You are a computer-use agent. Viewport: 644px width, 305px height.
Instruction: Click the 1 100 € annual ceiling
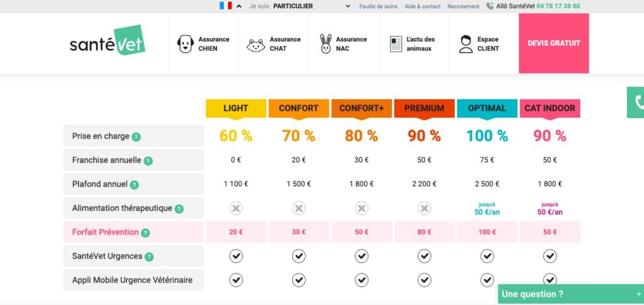[x=236, y=184]
